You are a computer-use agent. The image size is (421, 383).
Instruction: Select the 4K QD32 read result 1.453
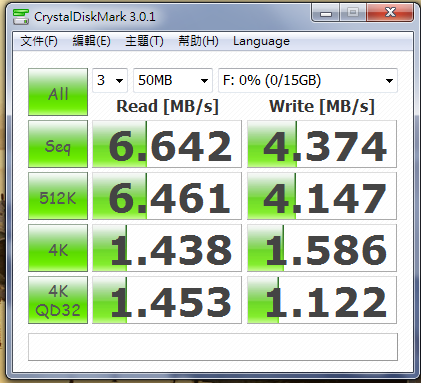(167, 300)
